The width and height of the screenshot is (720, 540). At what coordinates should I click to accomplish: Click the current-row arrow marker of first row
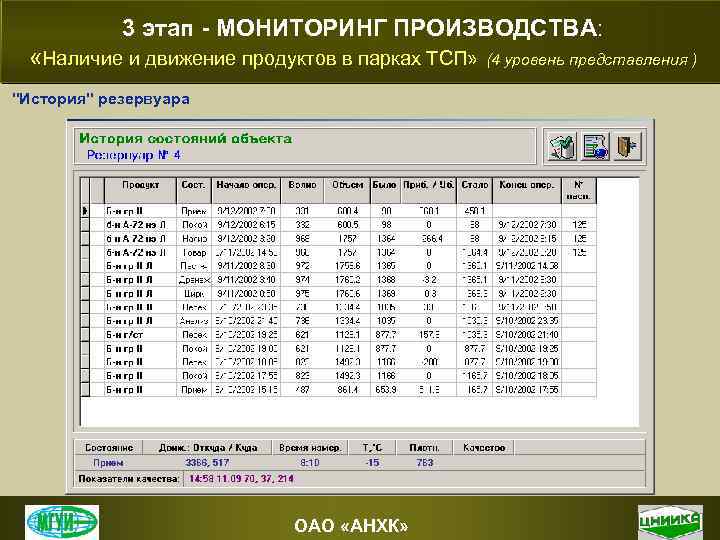(x=85, y=211)
